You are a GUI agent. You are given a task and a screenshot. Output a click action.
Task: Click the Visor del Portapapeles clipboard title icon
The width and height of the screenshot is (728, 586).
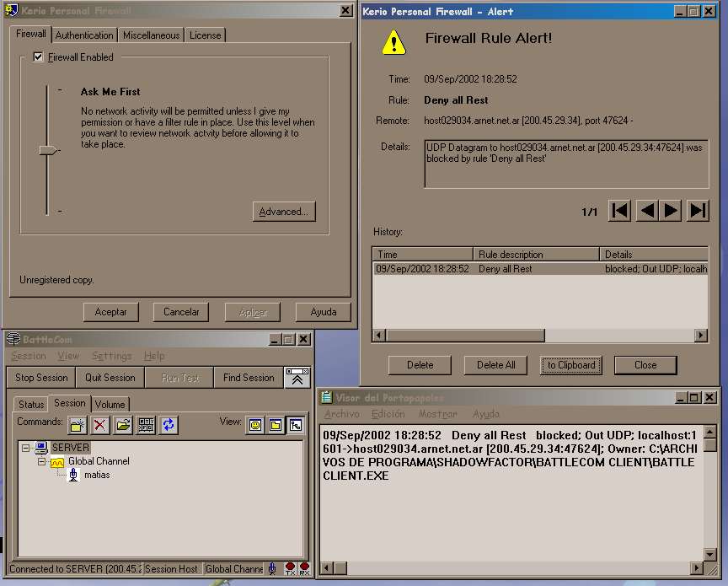tap(327, 397)
